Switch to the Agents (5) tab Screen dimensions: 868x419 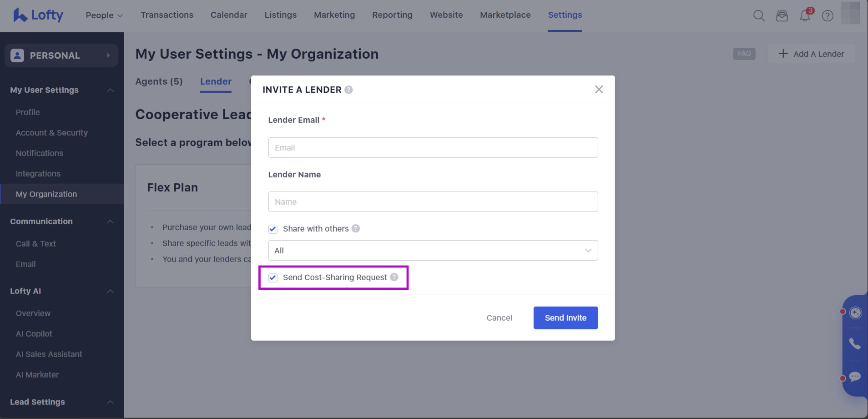pyautogui.click(x=159, y=81)
